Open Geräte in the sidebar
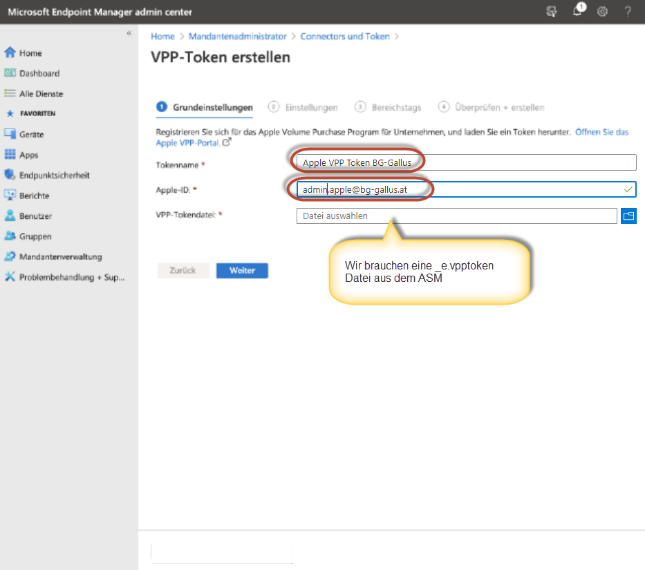Screen dimensions: 645x570 pyautogui.click(x=31, y=134)
